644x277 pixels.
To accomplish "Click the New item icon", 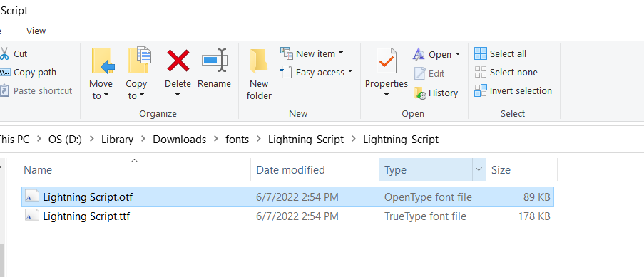I will pos(286,53).
